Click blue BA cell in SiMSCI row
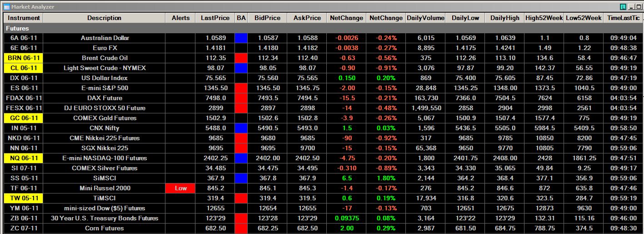This screenshot has width=644, height=234. (241, 178)
